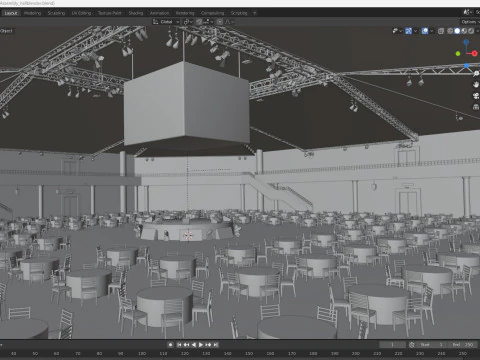Switch to wireframe viewport shading
The image size is (480, 360).
pyautogui.click(x=450, y=31)
